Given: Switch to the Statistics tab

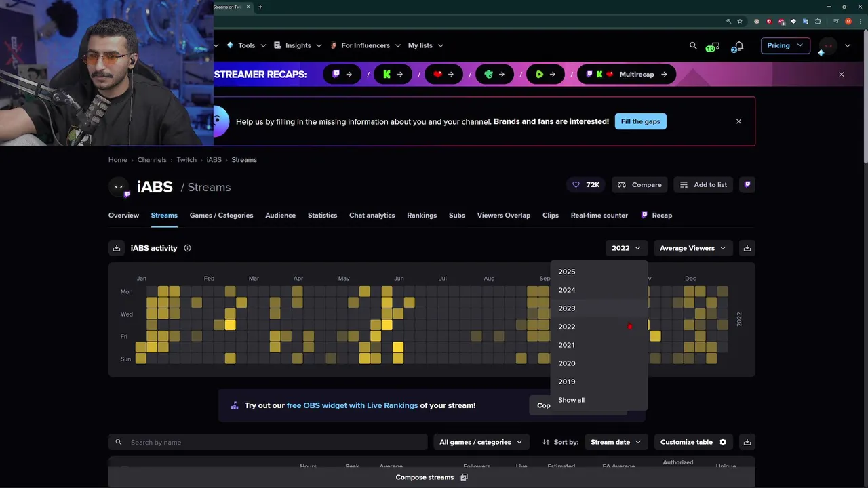Looking at the screenshot, I should [x=322, y=216].
